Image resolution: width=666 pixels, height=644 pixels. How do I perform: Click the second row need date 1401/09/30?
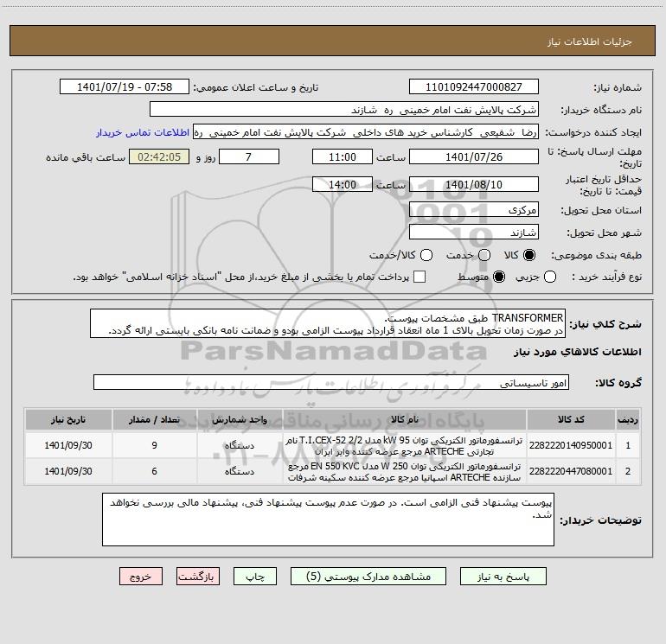click(x=68, y=471)
